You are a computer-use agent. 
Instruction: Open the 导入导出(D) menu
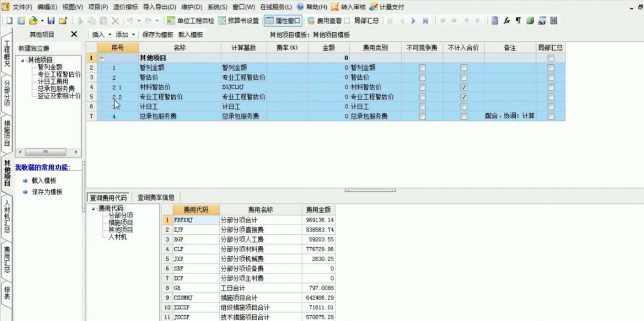click(x=160, y=7)
